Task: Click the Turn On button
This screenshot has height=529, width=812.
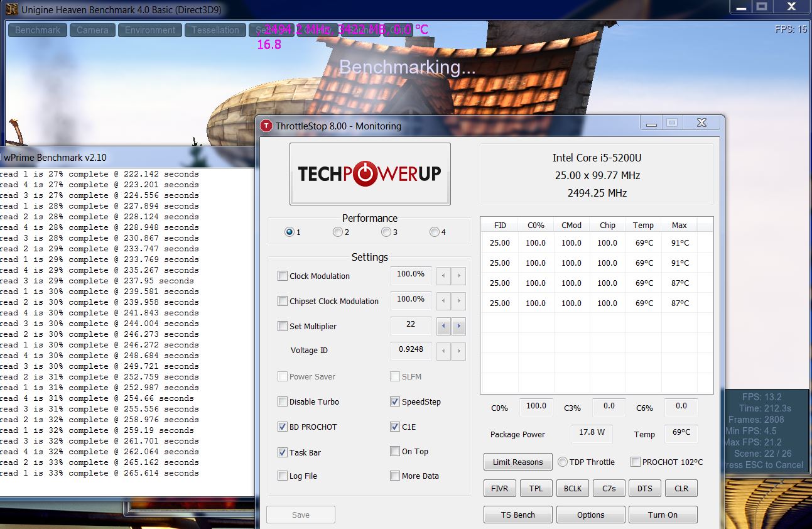Action: tap(663, 515)
